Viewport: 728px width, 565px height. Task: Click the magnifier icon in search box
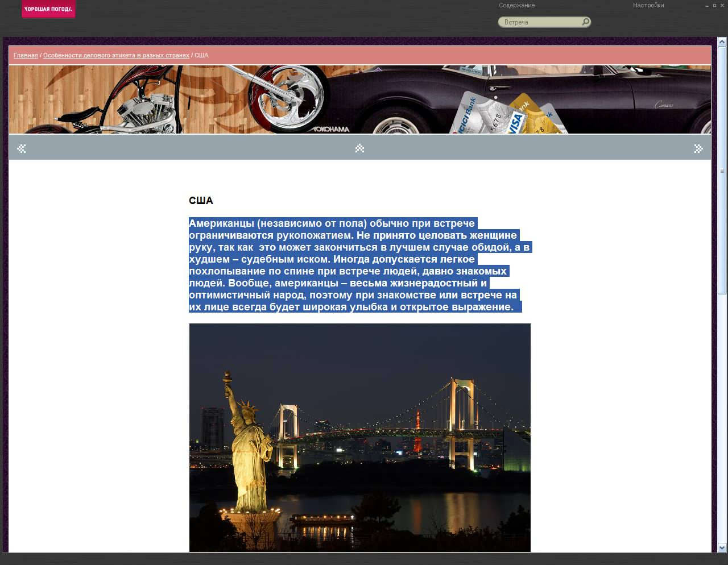[585, 22]
